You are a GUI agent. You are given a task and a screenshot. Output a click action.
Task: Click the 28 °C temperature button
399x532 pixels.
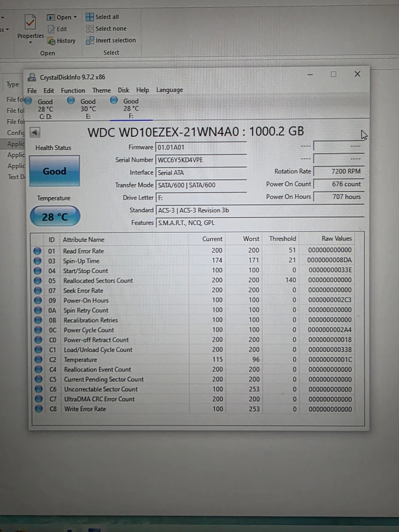55,217
